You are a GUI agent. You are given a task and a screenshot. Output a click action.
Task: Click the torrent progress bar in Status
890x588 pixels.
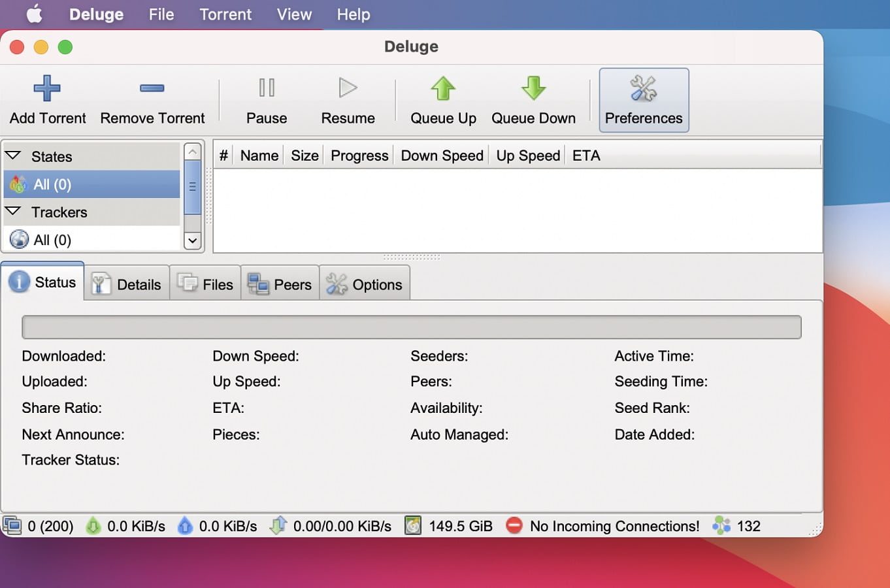pyautogui.click(x=411, y=327)
